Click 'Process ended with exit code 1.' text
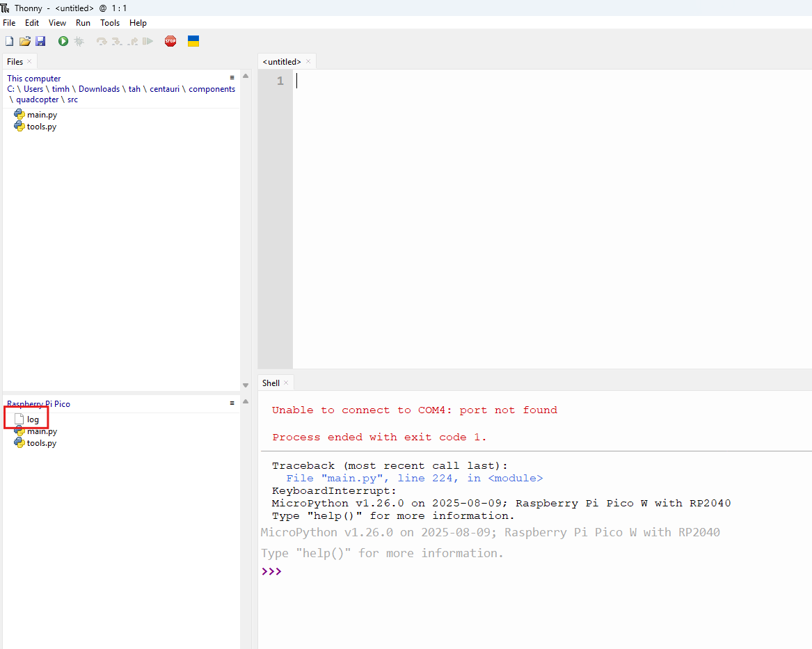812x649 pixels. (x=380, y=438)
